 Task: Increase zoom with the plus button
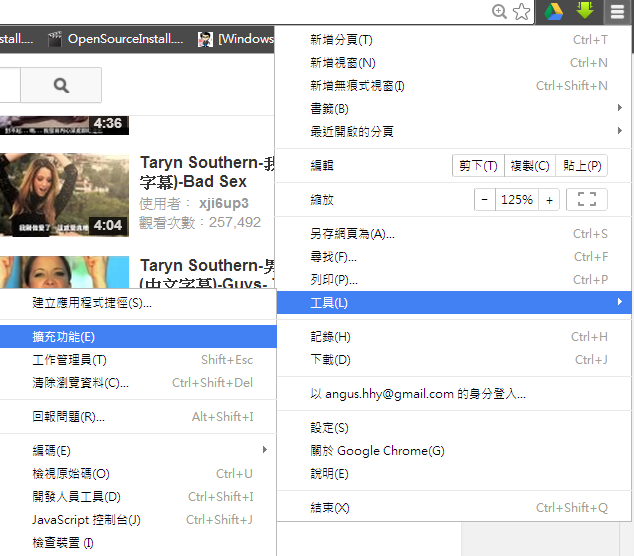pos(549,199)
